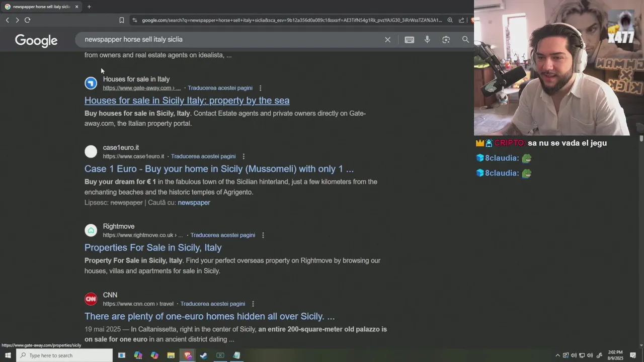Open the Windows notification center icon
644x362 pixels.
point(633,355)
